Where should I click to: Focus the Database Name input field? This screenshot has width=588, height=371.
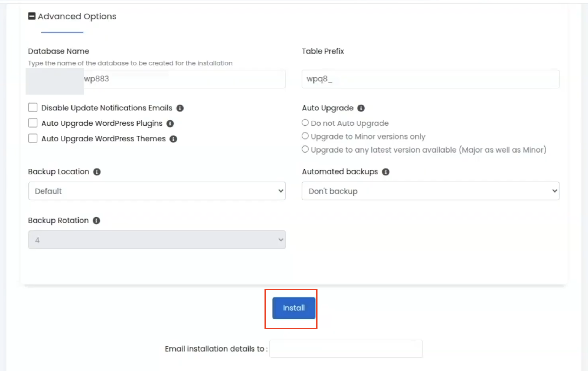pyautogui.click(x=185, y=79)
